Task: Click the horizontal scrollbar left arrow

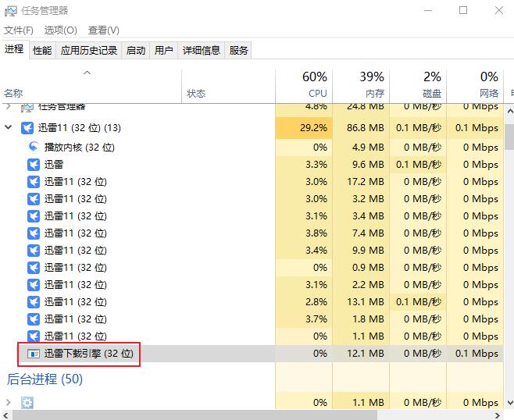Action: click(6, 415)
